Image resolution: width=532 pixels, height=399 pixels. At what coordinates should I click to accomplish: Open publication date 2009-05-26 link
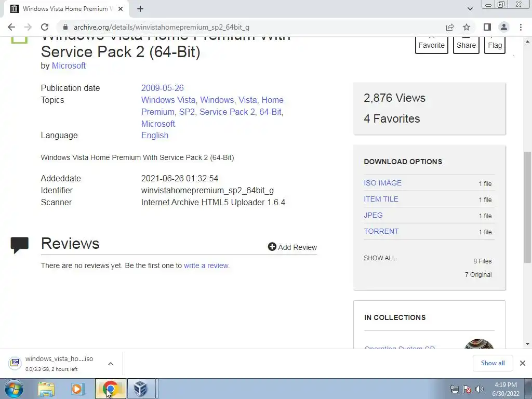[162, 88]
